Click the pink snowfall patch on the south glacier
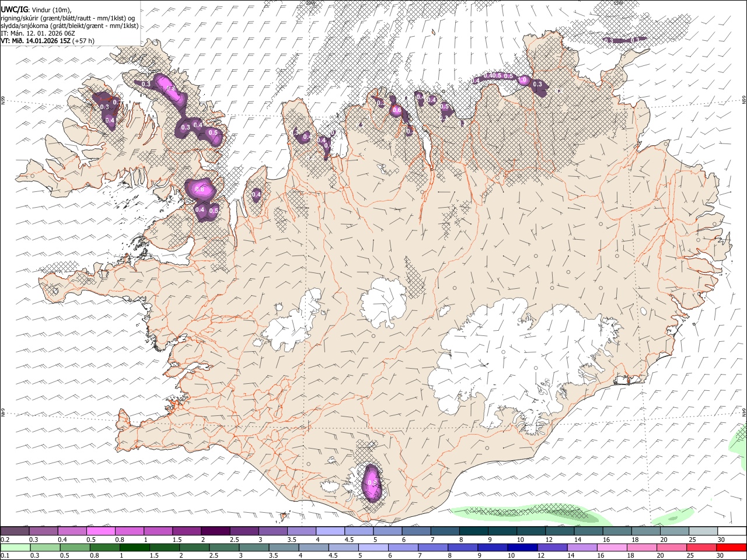Image resolution: width=747 pixels, height=560 pixels. pyautogui.click(x=372, y=482)
